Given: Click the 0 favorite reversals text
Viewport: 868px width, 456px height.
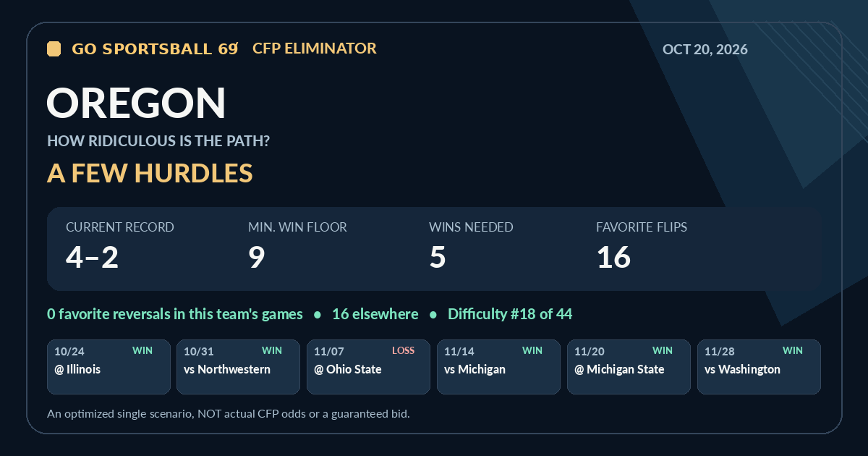Looking at the screenshot, I should click(x=175, y=314).
